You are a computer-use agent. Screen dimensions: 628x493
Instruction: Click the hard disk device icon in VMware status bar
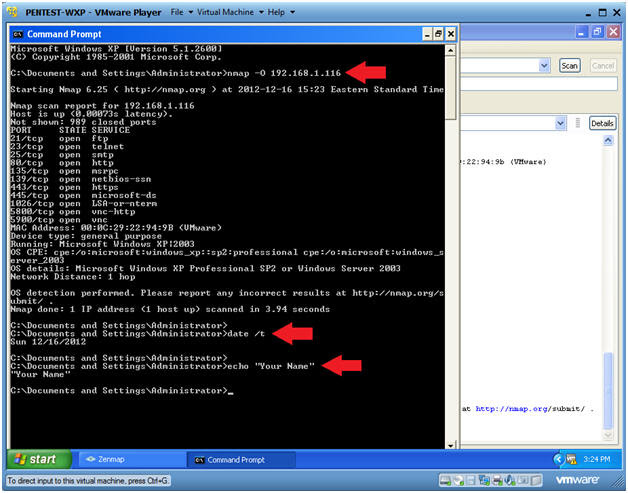446,479
